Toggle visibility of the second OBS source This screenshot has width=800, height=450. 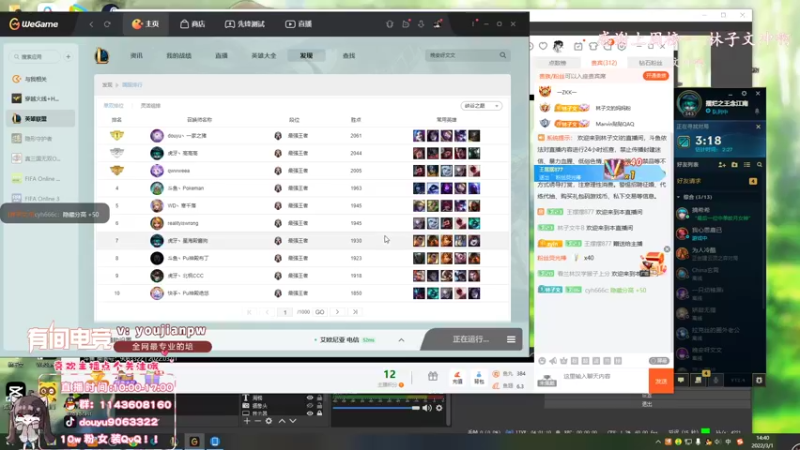[x=310, y=406]
